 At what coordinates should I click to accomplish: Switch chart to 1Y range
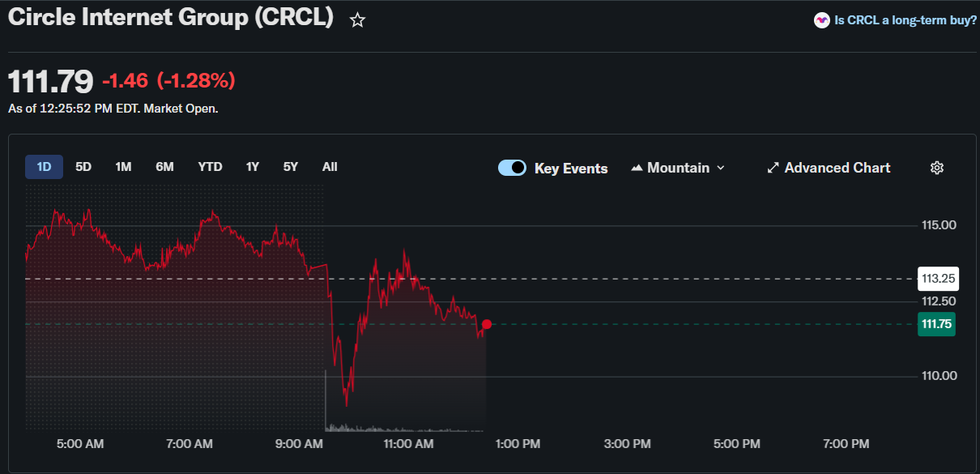(253, 167)
